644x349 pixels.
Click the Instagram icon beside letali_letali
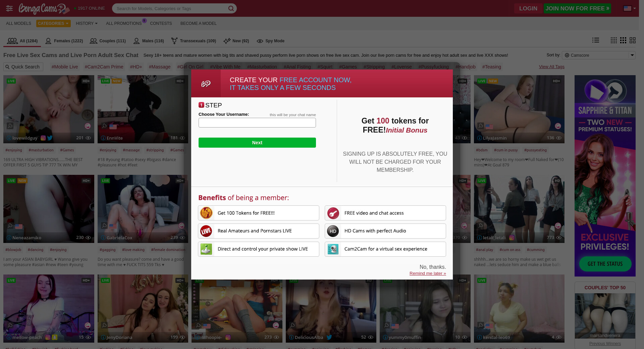[x=512, y=238]
